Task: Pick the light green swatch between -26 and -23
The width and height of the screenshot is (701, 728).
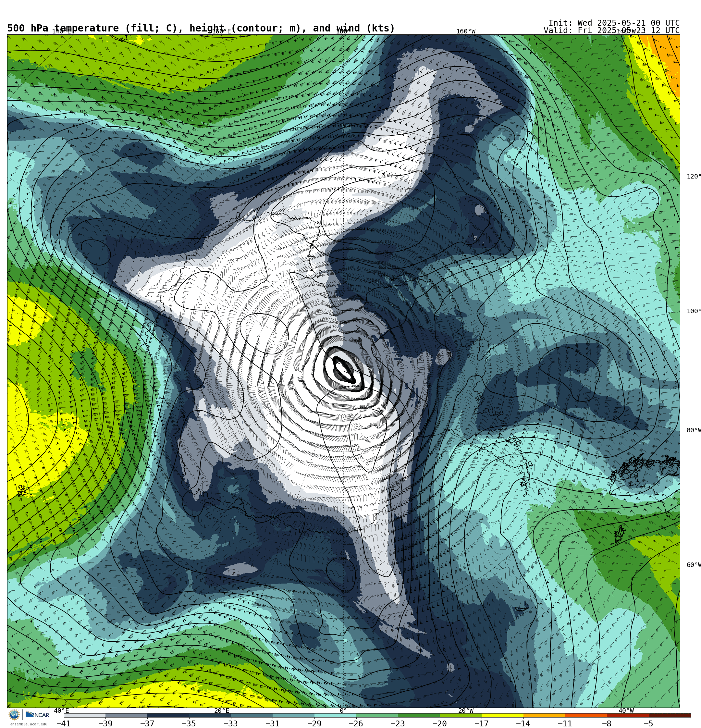Action: [377, 715]
